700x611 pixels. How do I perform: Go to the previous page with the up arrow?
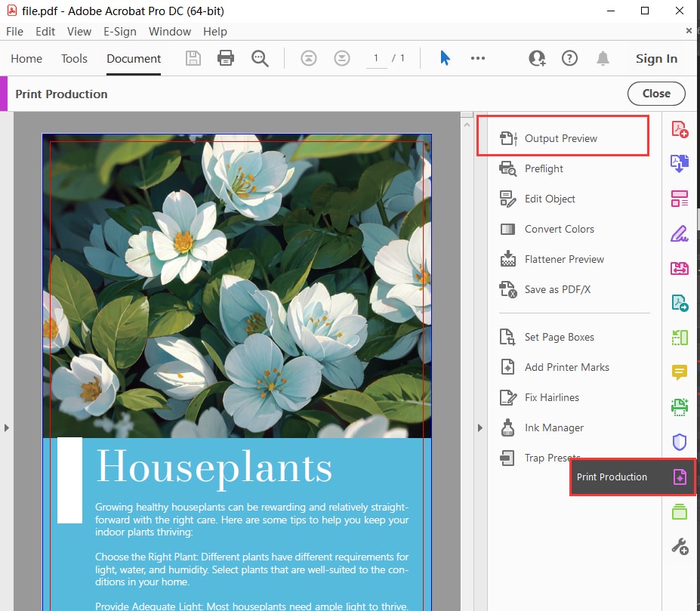pos(309,58)
